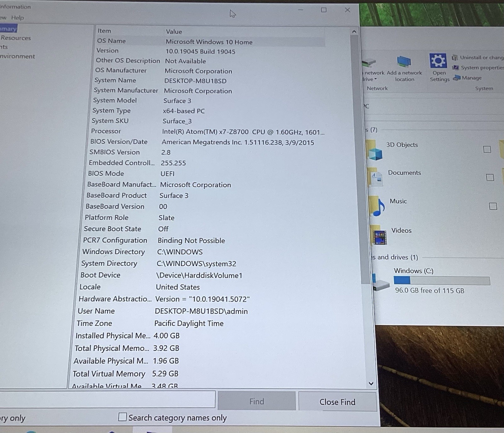
Task: Click Manage ribbon icon
Action: (456, 78)
